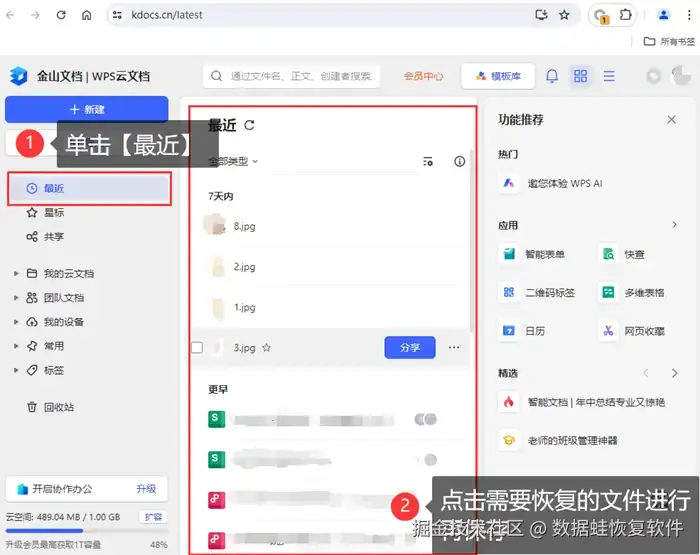The image size is (700, 555).
Task: Open the 所有书签 bookmarks folder
Action: [x=669, y=42]
